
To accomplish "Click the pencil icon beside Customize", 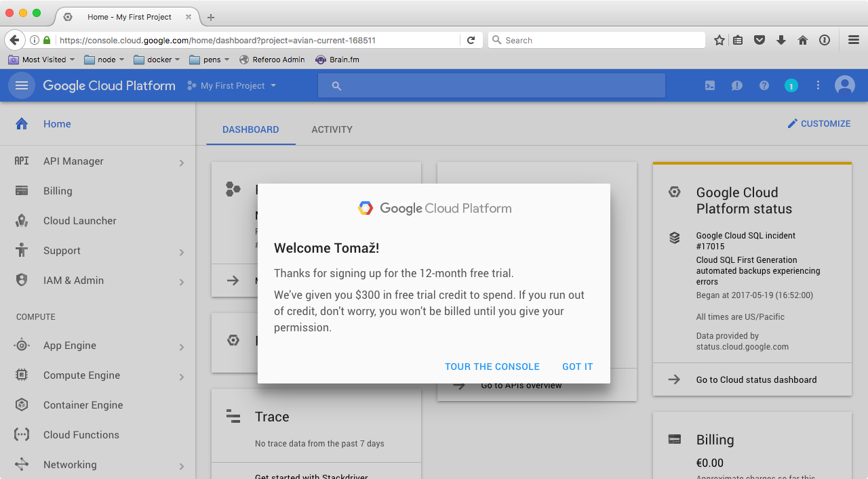I will (793, 123).
